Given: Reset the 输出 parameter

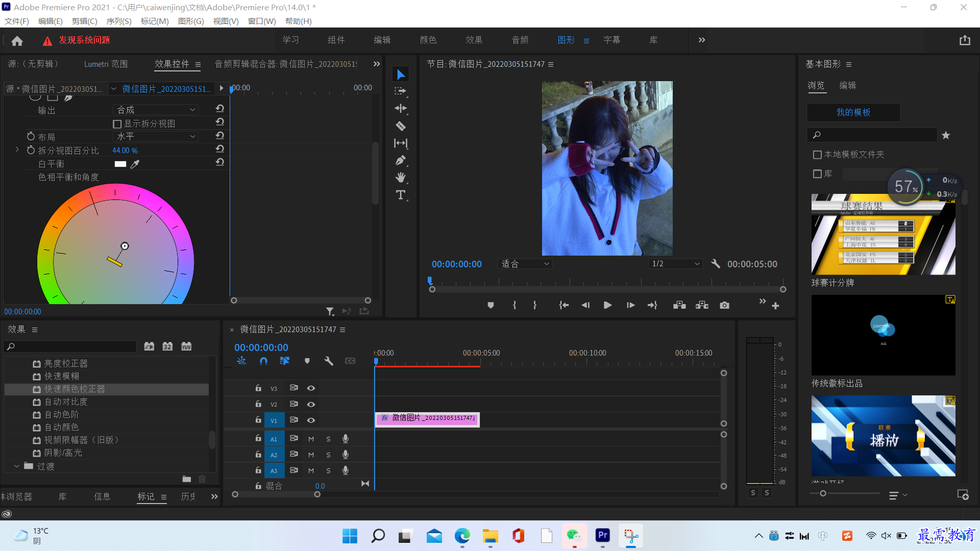Looking at the screenshot, I should pos(219,109).
